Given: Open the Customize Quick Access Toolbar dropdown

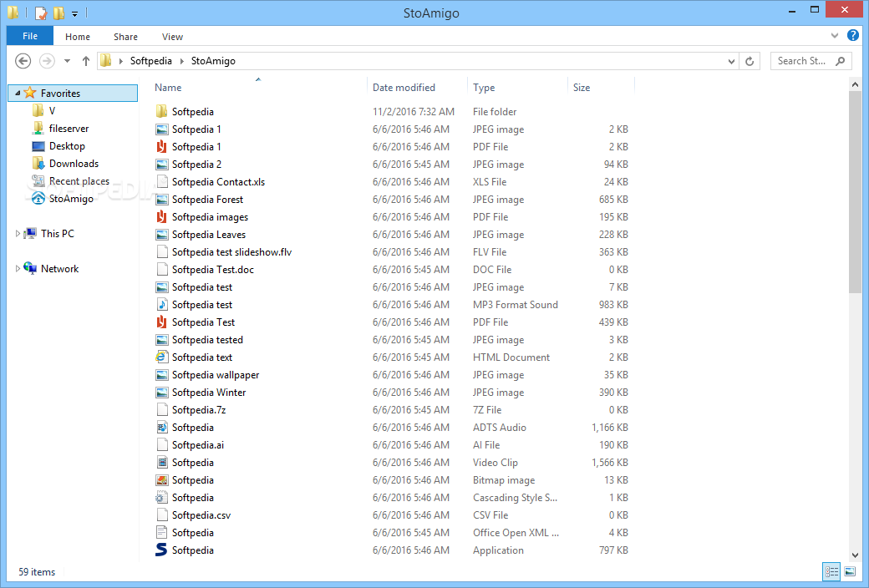Looking at the screenshot, I should pyautogui.click(x=75, y=13).
